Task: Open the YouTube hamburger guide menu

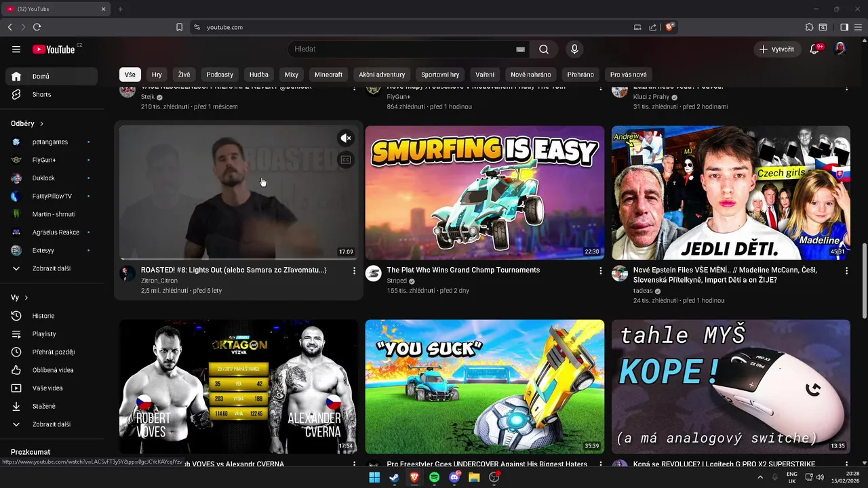Action: click(16, 49)
